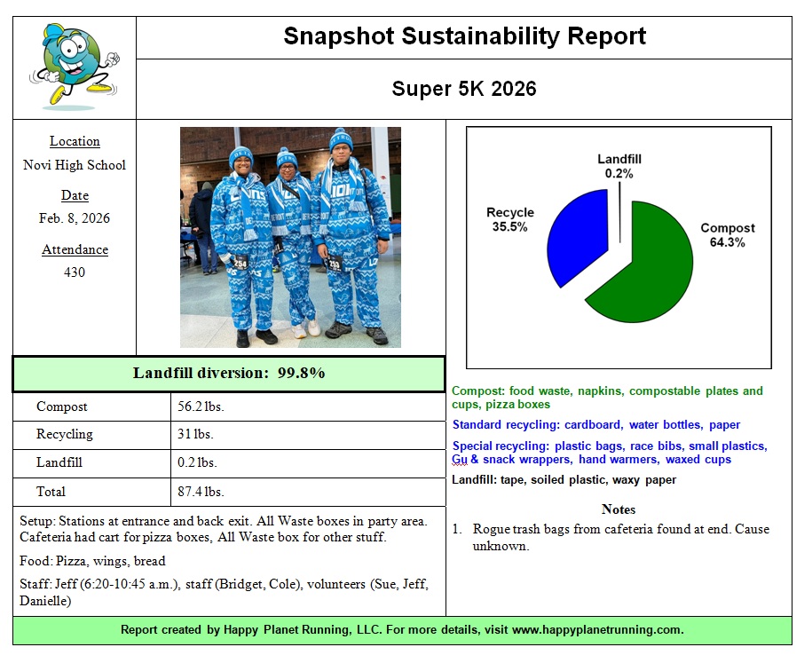Click the running globe mascot logo
The width and height of the screenshot is (812, 663).
[75, 67]
